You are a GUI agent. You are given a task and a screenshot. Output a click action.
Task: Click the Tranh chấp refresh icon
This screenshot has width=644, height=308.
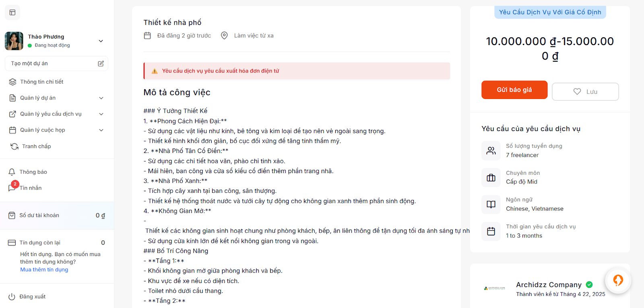[x=14, y=146]
